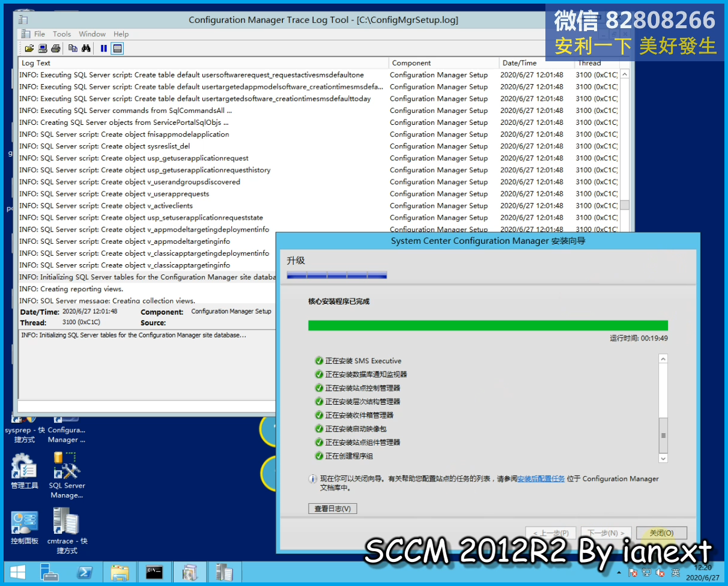The height and width of the screenshot is (586, 728).
Task: Select the 'Create object sysreslist_del' log row
Action: coord(318,146)
